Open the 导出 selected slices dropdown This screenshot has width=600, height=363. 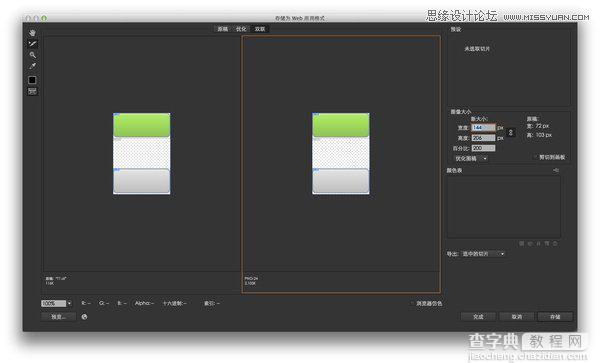click(483, 254)
